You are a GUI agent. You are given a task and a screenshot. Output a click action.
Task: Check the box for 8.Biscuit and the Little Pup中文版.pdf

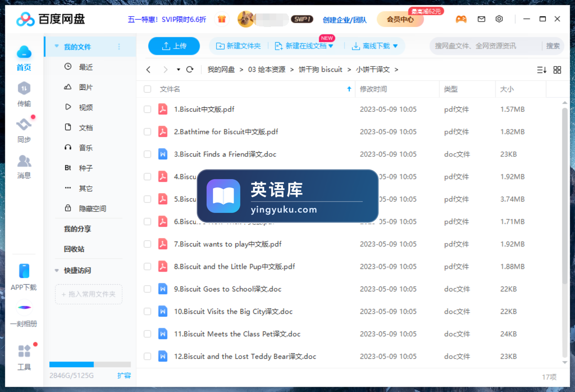147,266
